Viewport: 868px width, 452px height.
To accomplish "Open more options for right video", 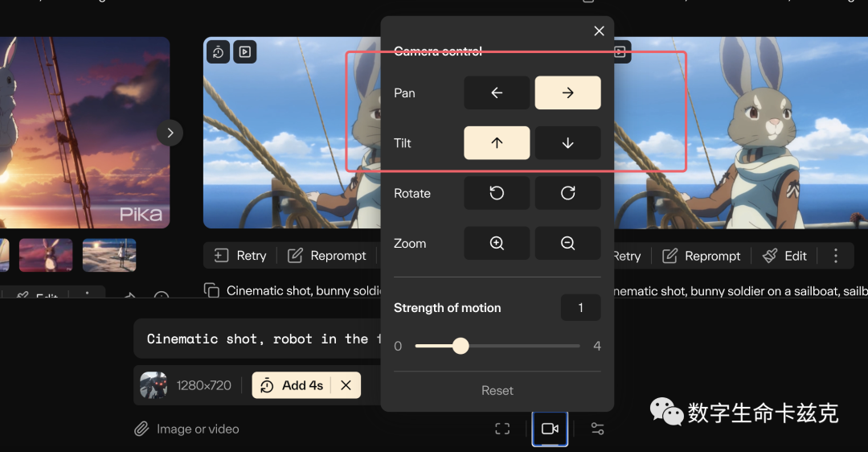I will tap(836, 256).
